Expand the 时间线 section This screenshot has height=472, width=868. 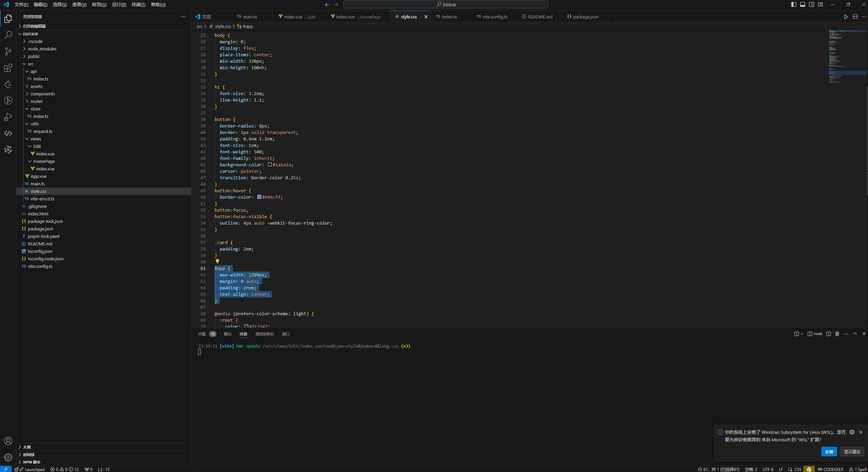104,455
